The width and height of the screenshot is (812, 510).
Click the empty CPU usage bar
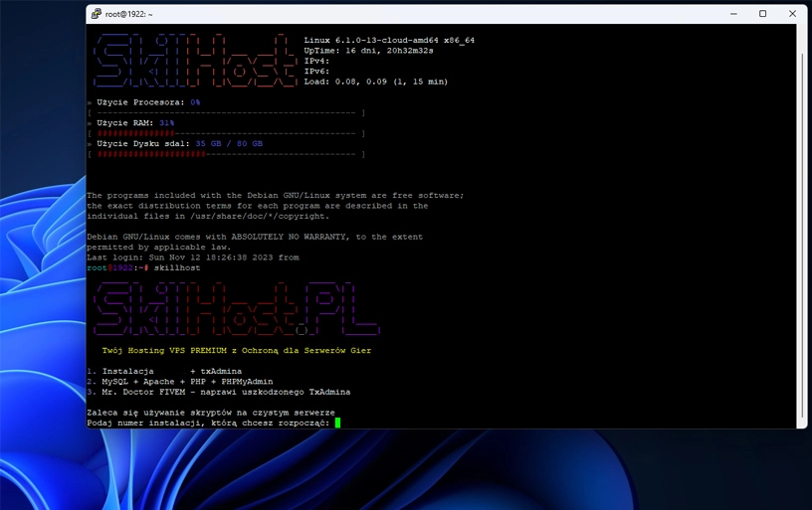point(227,113)
